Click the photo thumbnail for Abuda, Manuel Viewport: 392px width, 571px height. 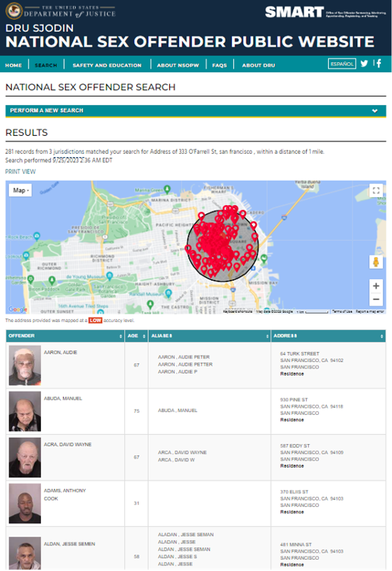click(24, 412)
